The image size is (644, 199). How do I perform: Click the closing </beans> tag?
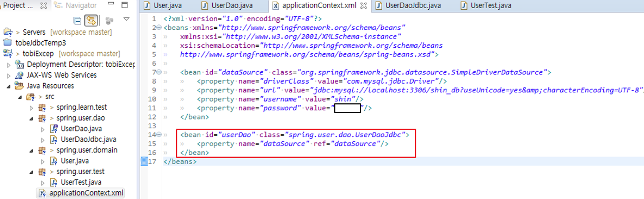pyautogui.click(x=180, y=161)
